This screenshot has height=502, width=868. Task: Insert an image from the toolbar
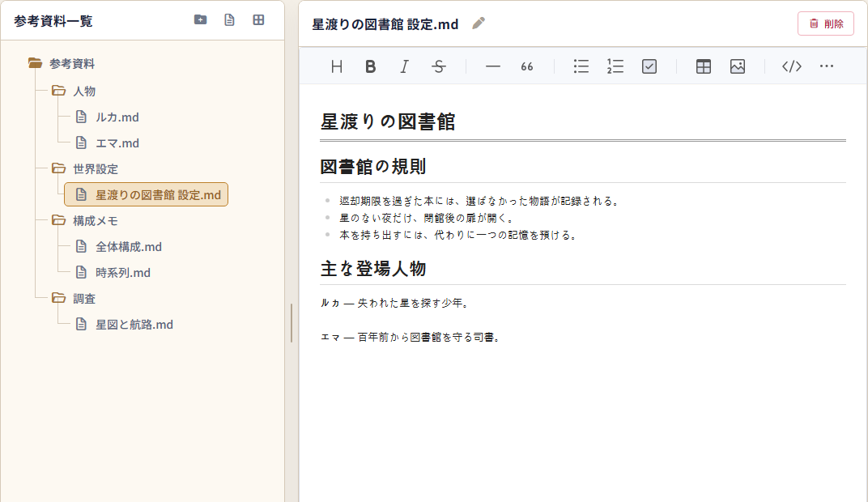[738, 66]
